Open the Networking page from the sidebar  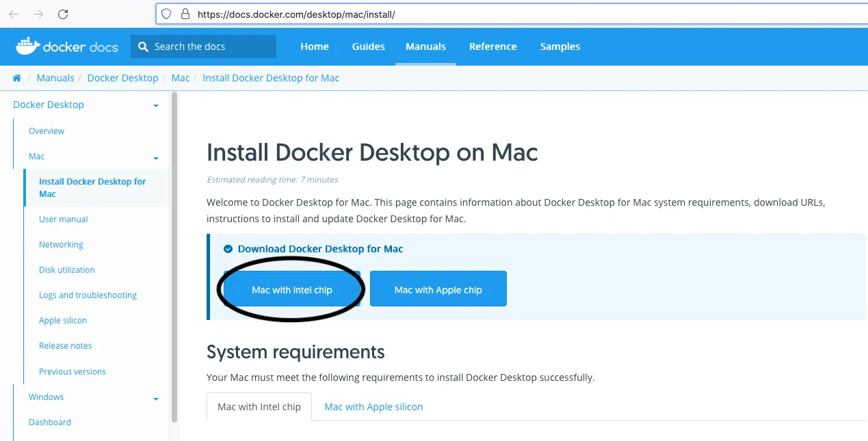[x=61, y=244]
